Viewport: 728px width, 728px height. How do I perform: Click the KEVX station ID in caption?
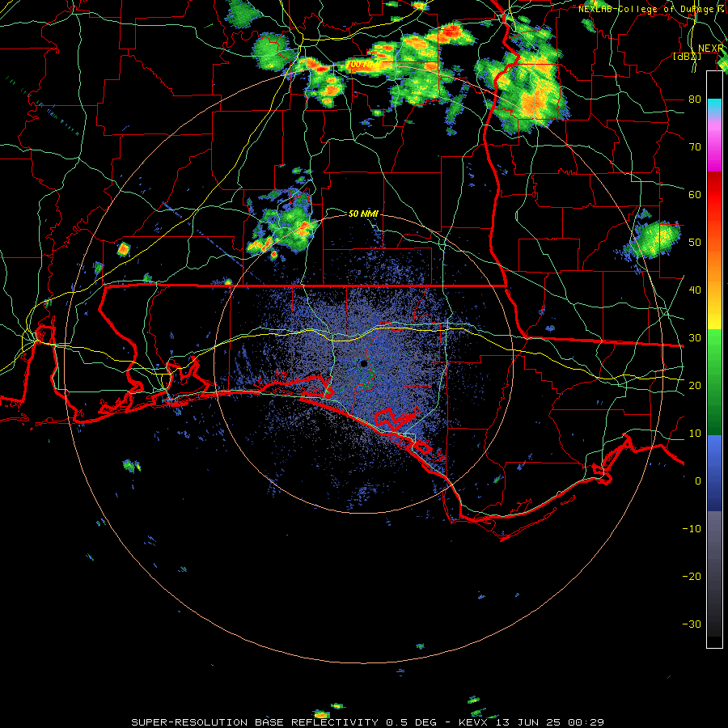(x=475, y=722)
